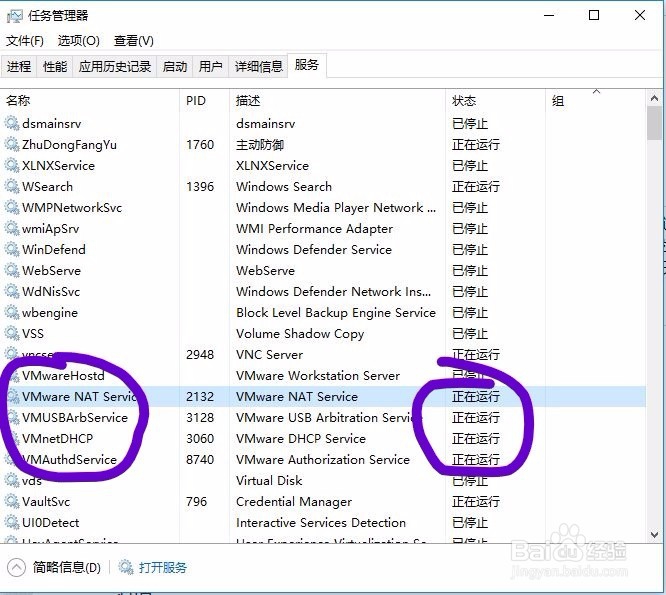This screenshot has height=595, width=666.
Task: Click the Credential Manager description
Action: 294,502
